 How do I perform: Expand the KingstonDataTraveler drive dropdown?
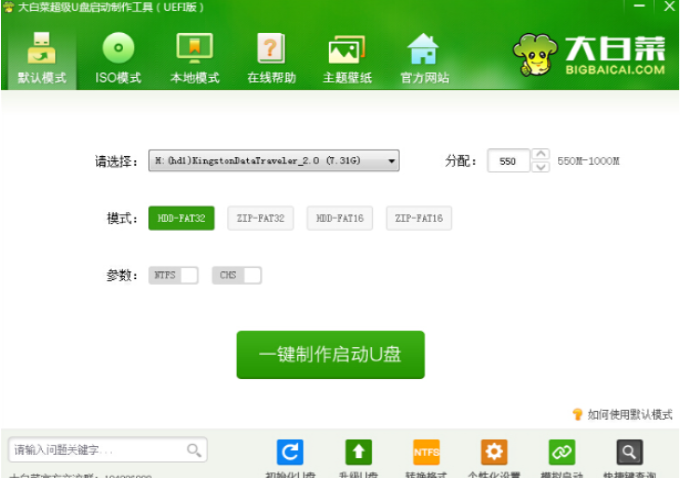point(392,161)
